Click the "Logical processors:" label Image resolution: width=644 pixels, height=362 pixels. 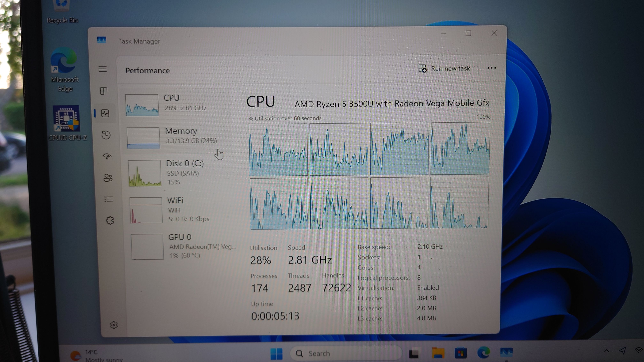coord(383,278)
